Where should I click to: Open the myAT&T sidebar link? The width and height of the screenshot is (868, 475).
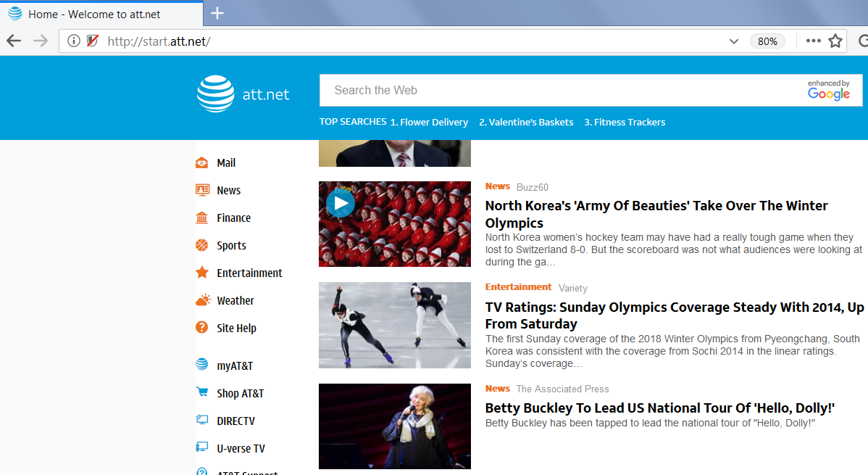click(x=235, y=365)
